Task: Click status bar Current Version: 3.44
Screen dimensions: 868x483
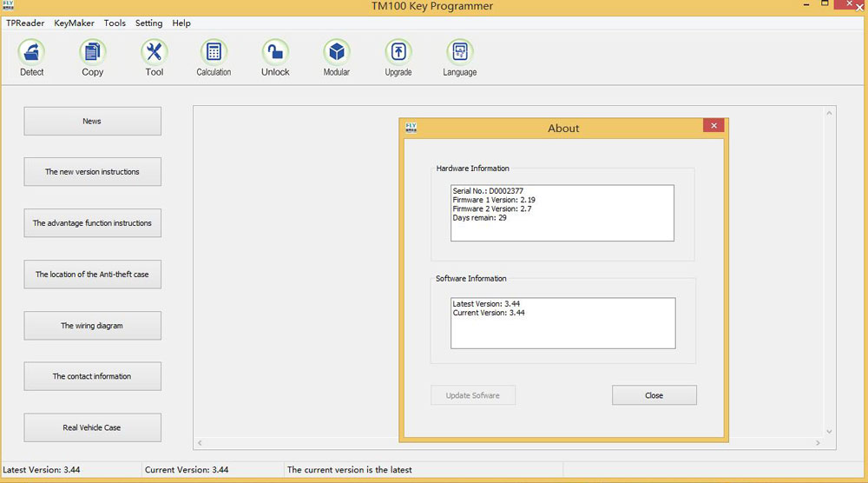Action: coord(187,470)
